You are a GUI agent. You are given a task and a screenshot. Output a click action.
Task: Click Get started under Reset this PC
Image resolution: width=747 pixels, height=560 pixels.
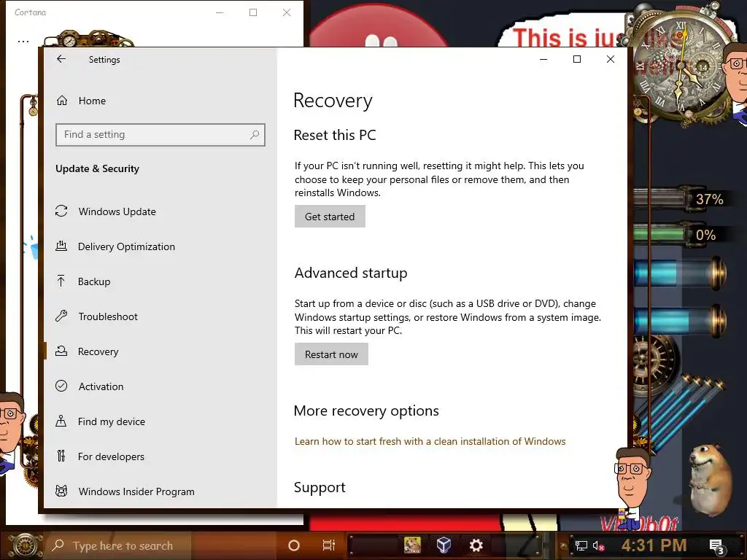[330, 217]
